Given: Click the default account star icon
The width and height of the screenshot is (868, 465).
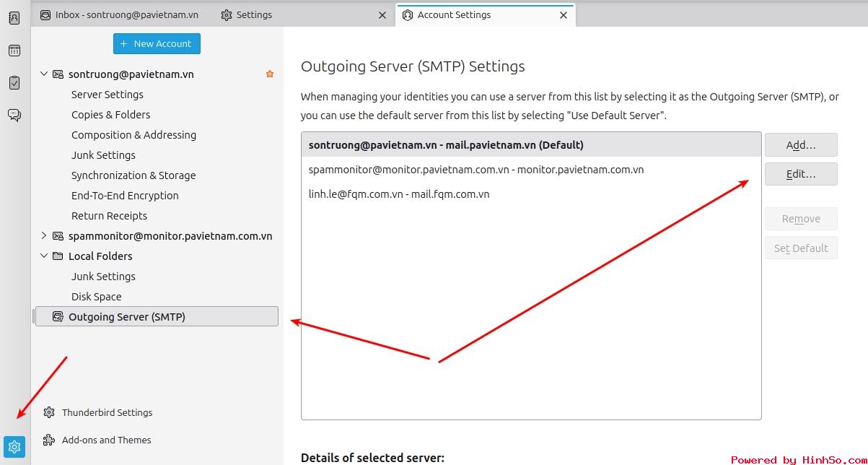Looking at the screenshot, I should click(270, 74).
